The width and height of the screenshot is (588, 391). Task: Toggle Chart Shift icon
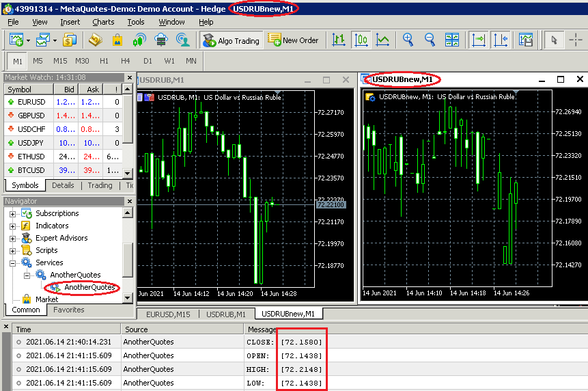501,40
